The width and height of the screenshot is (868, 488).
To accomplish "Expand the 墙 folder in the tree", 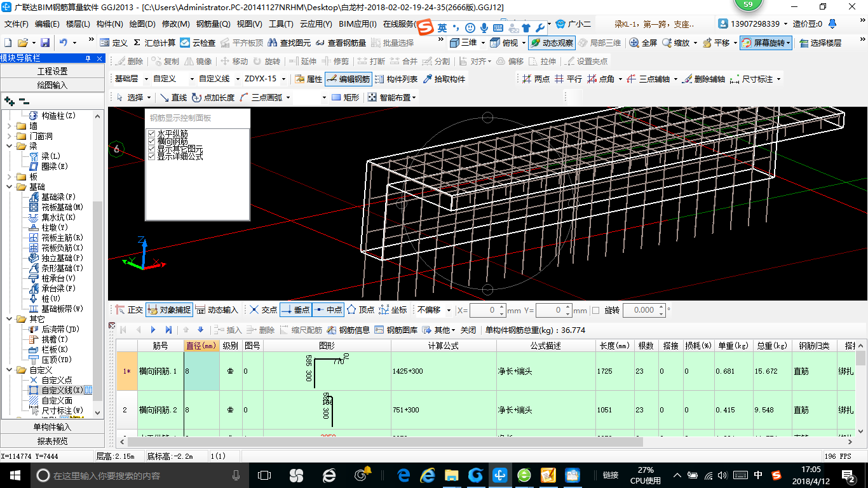I will 9,126.
